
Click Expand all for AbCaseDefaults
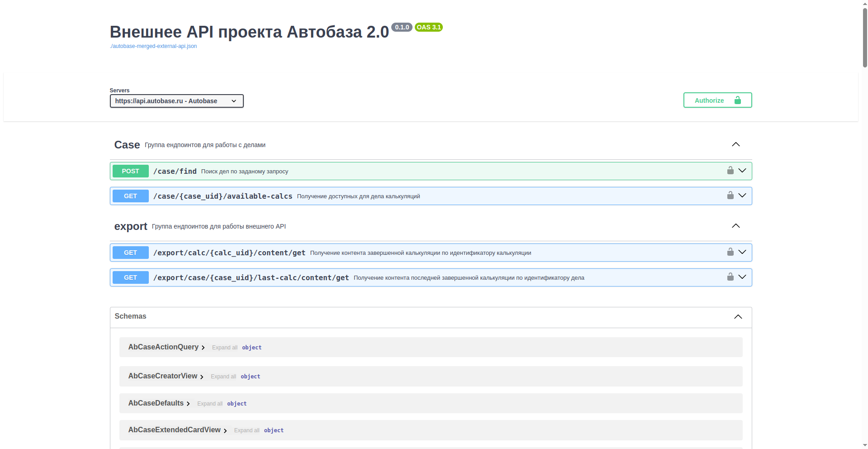click(x=210, y=404)
